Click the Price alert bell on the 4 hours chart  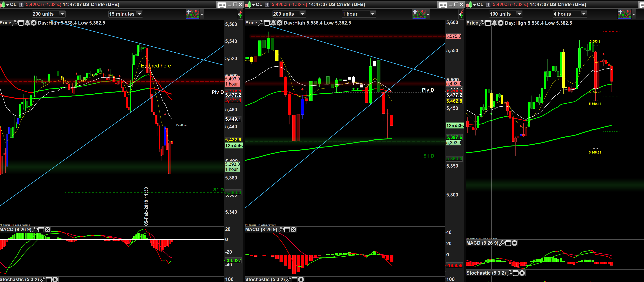[x=494, y=23]
